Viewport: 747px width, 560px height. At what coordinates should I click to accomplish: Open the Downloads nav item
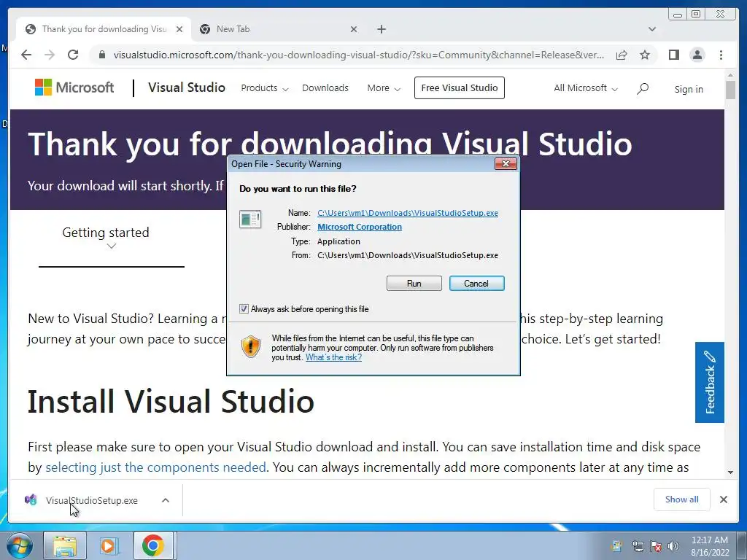325,88
